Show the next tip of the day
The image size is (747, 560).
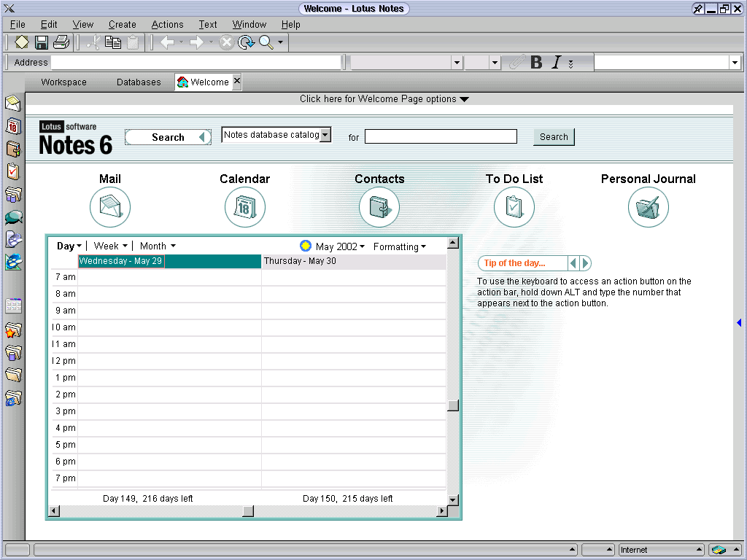pos(586,262)
